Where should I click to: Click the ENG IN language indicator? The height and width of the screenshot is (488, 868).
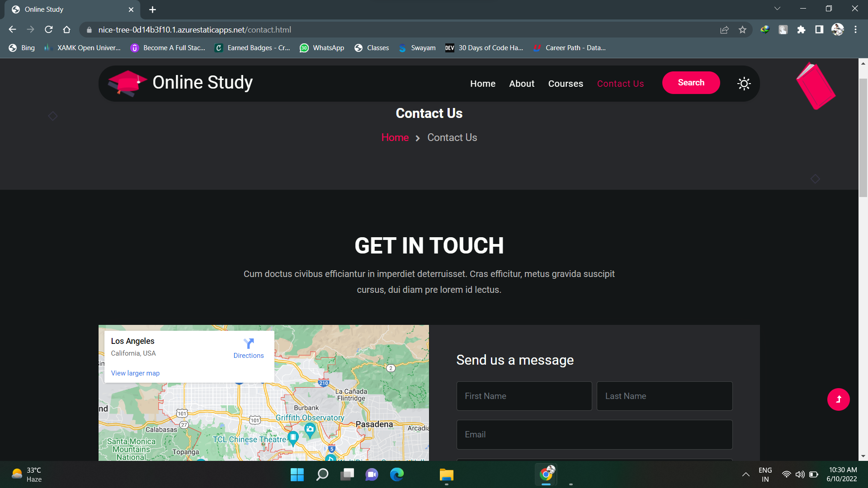(x=765, y=474)
